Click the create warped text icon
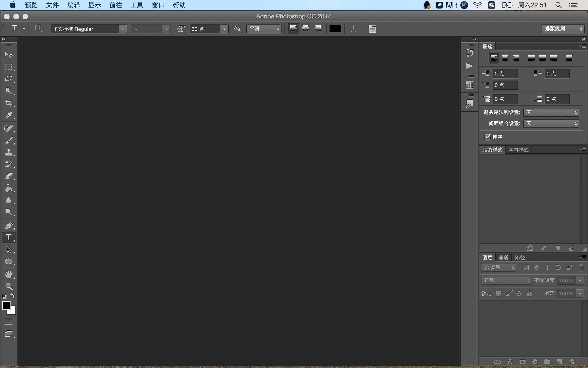Image resolution: width=588 pixels, height=368 pixels. click(353, 29)
